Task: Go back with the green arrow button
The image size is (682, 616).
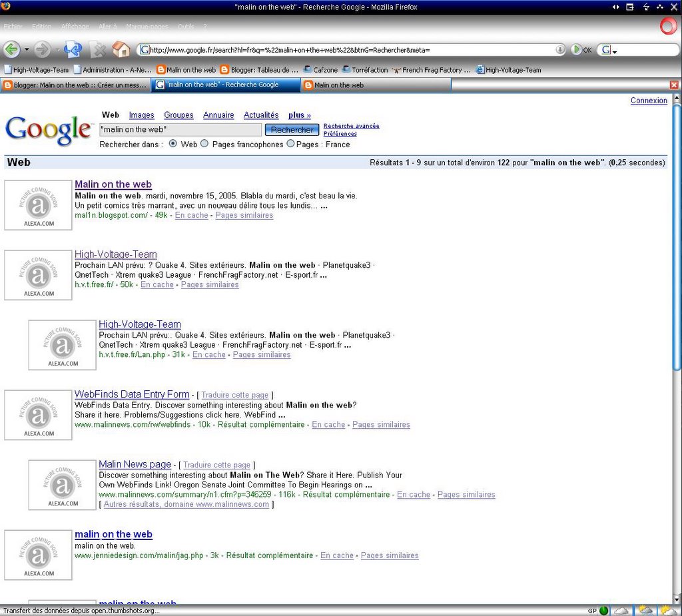Action: (x=12, y=49)
